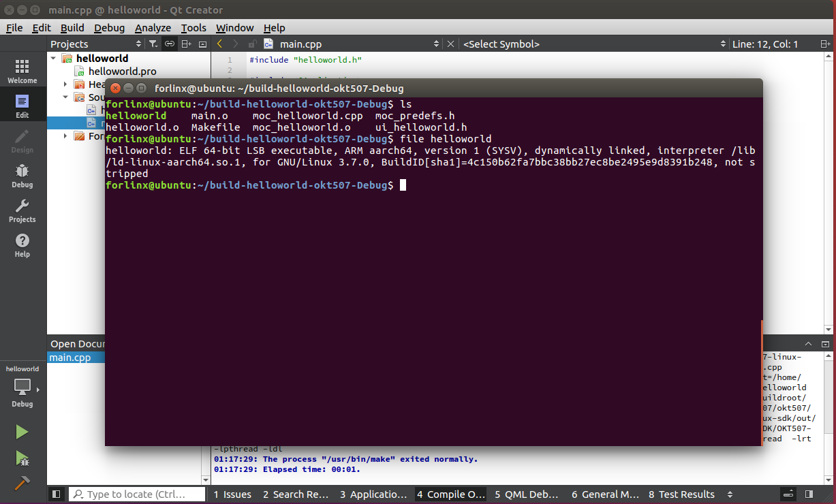Switch to the Issues output pane
The height and width of the screenshot is (504, 836).
click(x=232, y=494)
